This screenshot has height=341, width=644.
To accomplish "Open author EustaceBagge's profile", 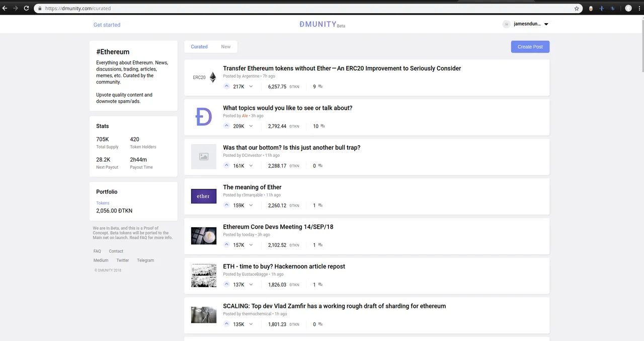I will 255,274.
